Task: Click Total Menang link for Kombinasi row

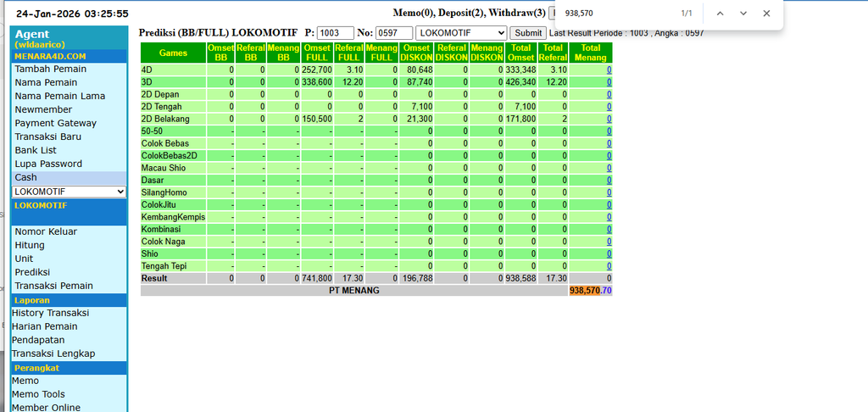Action: pyautogui.click(x=609, y=229)
